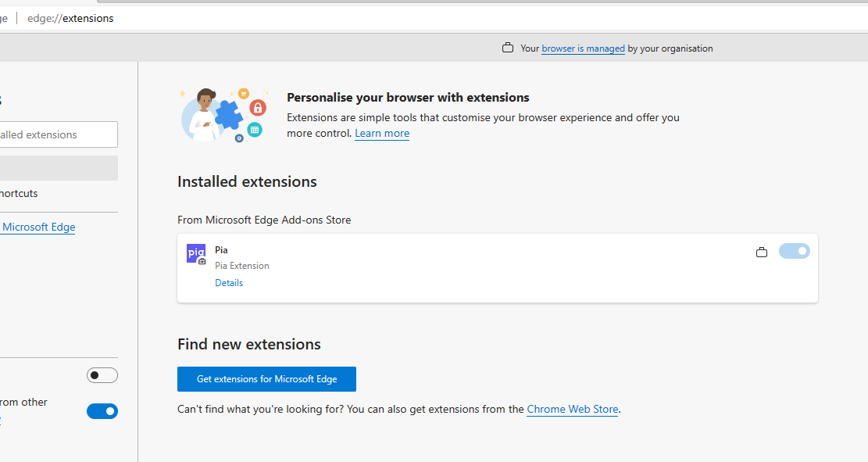The width and height of the screenshot is (868, 462).
Task: Open the keyboard shortcuts sidebar item
Action: [x=19, y=193]
